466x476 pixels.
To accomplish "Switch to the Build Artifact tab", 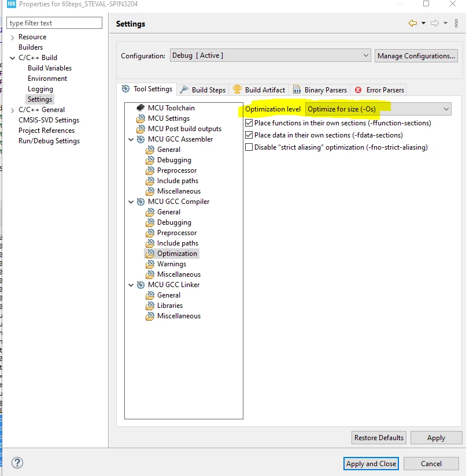I will point(259,90).
